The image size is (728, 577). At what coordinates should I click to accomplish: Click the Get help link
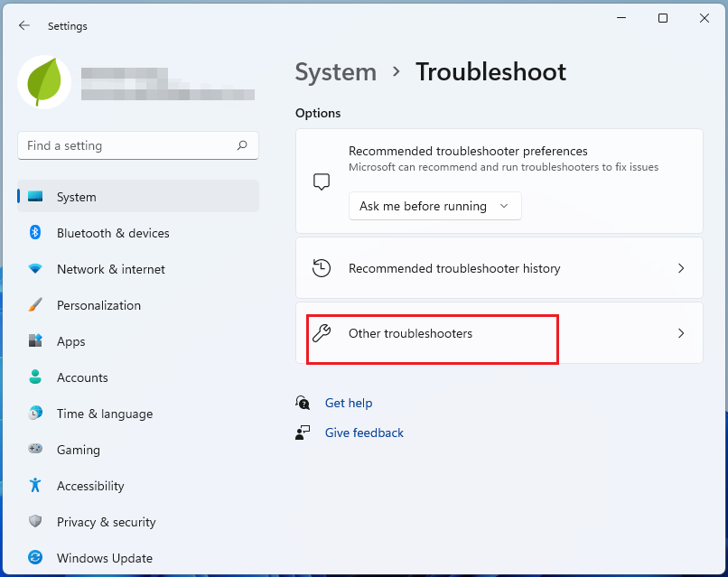pos(349,403)
